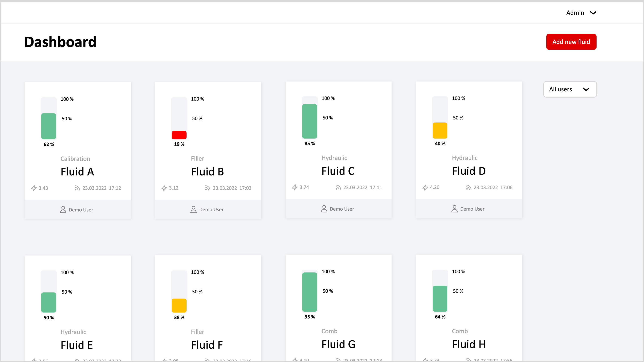Select the Fluid E card title
Screen dimensions: 644x362
(x=77, y=345)
